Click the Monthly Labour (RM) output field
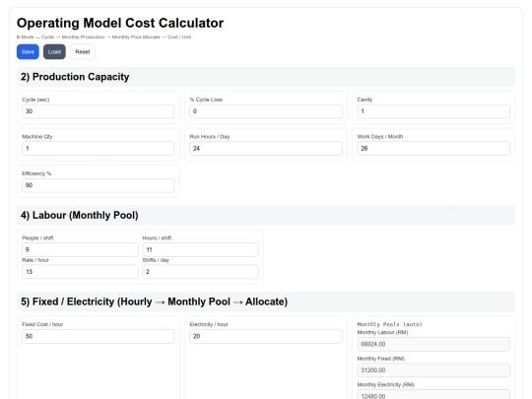This screenshot has width=532, height=399. [x=433, y=344]
